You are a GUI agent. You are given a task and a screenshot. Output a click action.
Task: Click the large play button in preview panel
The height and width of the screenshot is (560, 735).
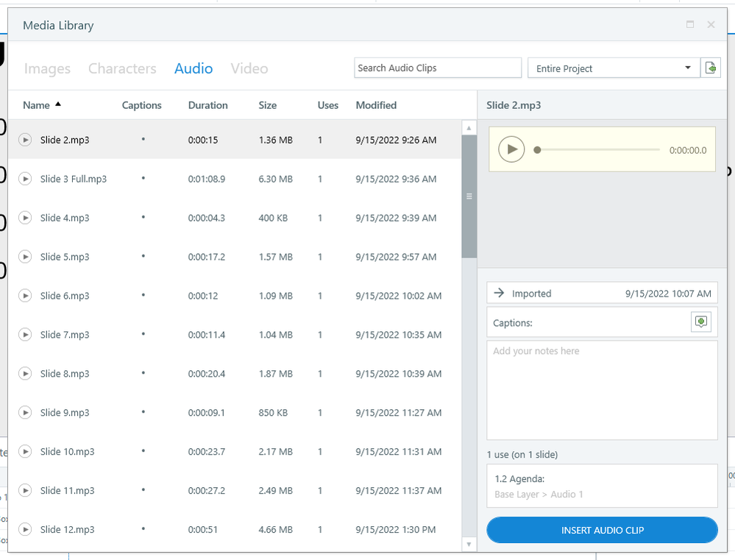click(511, 149)
